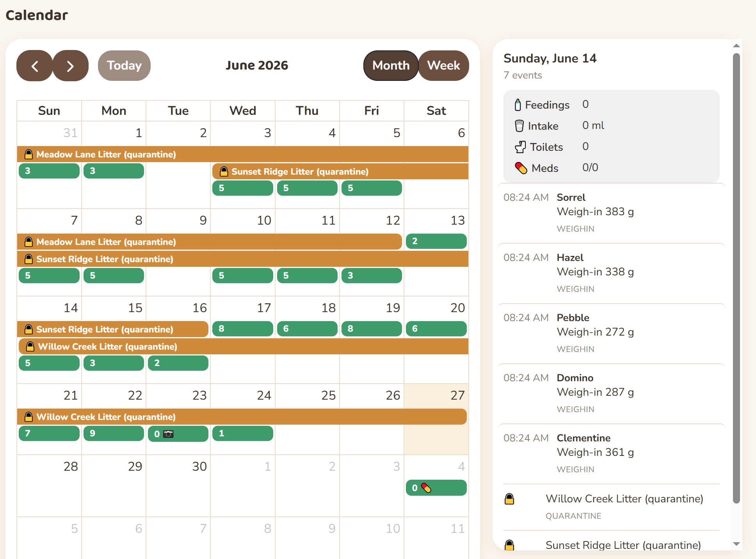Jump to Today
756x559 pixels.
pyautogui.click(x=124, y=66)
